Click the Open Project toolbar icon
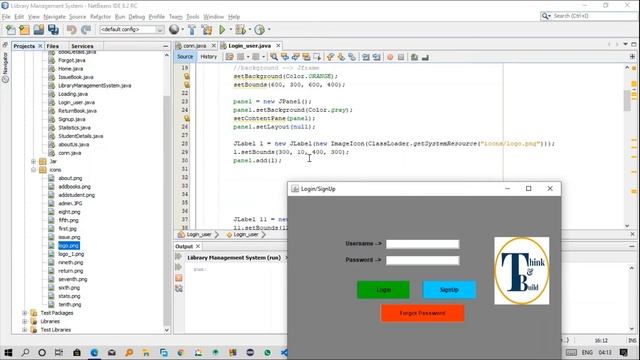 pyautogui.click(x=39, y=29)
